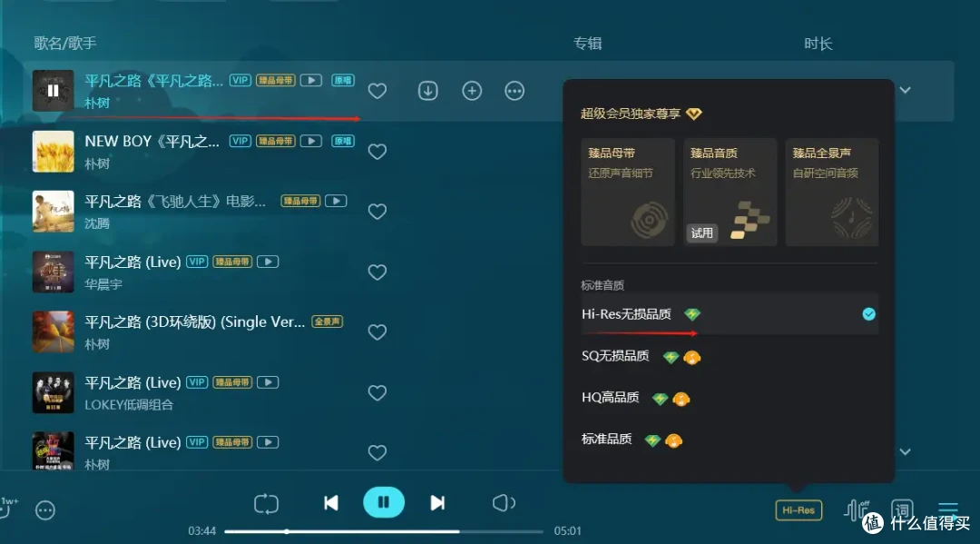
Task: Download the song 平凡之路 by 朴树
Action: pos(427,91)
